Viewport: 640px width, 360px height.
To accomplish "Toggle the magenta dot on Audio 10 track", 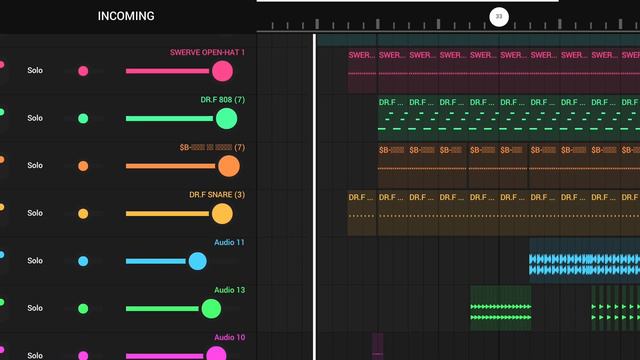I will click(83, 356).
